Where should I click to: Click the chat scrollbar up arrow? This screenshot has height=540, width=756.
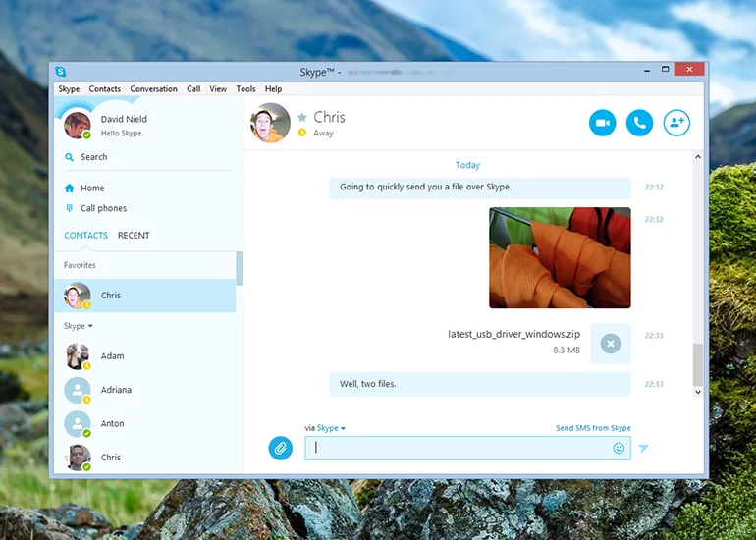point(698,157)
